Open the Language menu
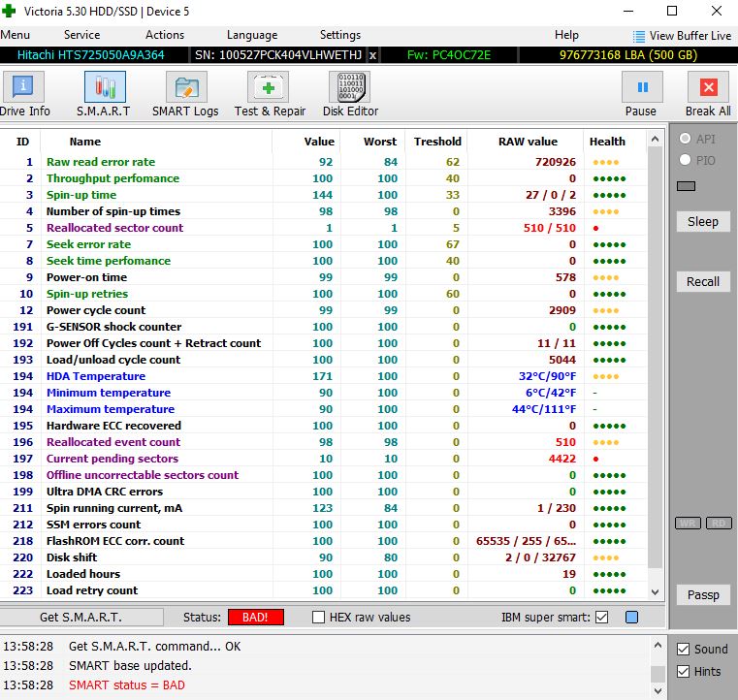The width and height of the screenshot is (738, 700). click(x=252, y=35)
